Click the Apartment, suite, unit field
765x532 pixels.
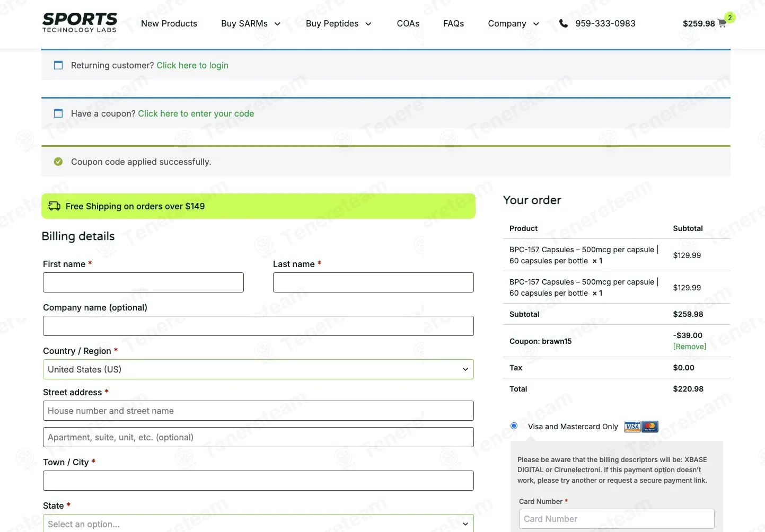(258, 437)
